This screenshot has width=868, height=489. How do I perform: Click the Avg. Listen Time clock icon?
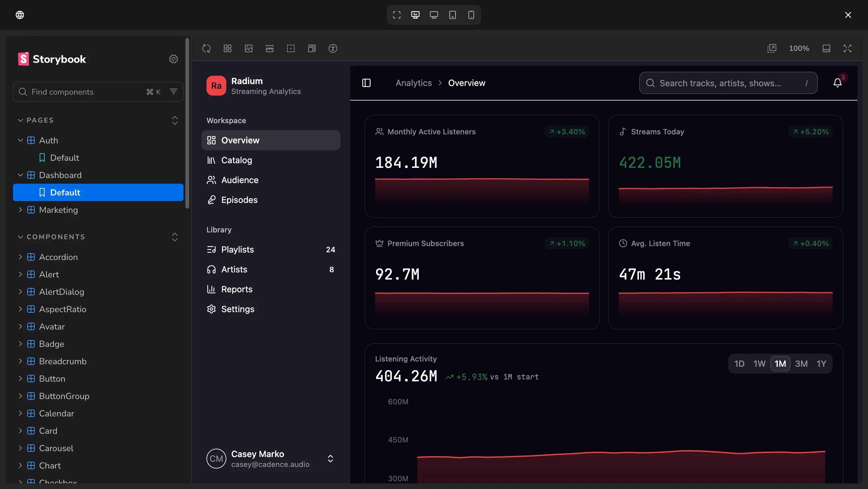pos(623,244)
